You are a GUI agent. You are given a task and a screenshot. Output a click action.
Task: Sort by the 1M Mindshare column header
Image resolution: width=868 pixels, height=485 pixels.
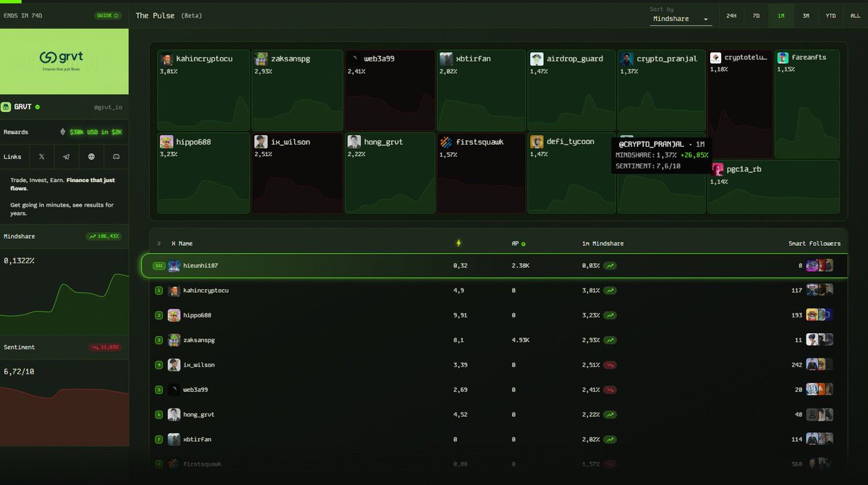click(603, 244)
